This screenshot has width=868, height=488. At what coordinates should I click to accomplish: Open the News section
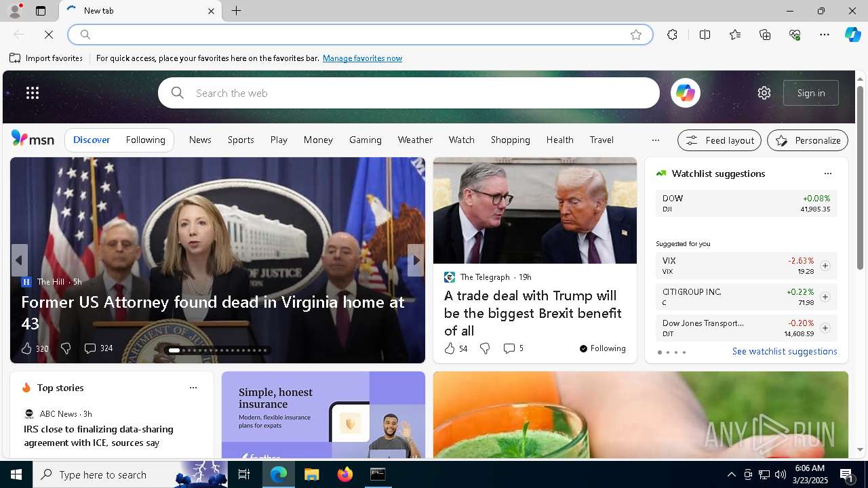pos(200,140)
